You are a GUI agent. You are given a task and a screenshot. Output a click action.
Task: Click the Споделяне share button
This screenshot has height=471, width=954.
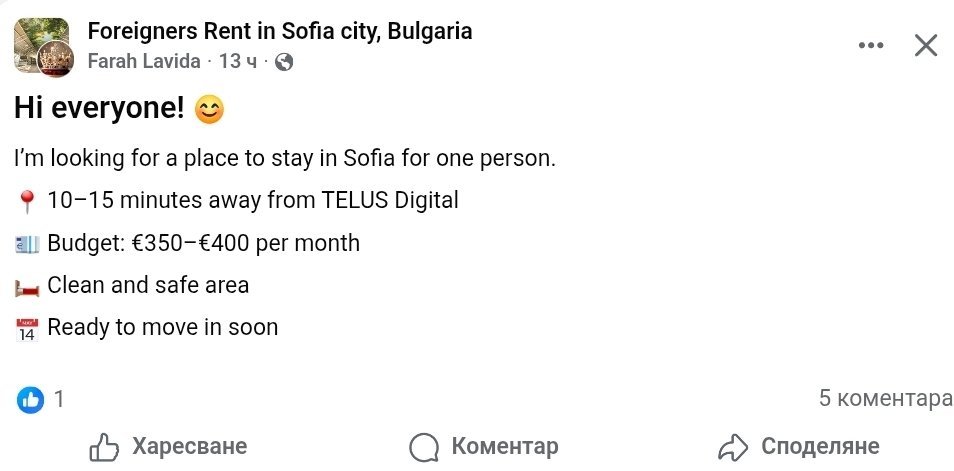point(798,446)
